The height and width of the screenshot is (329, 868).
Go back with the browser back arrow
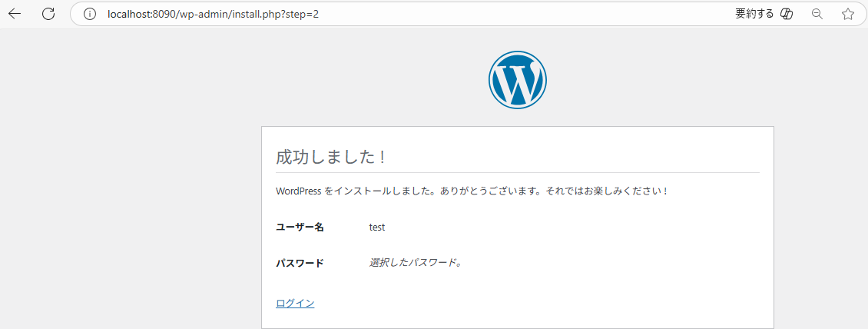15,14
